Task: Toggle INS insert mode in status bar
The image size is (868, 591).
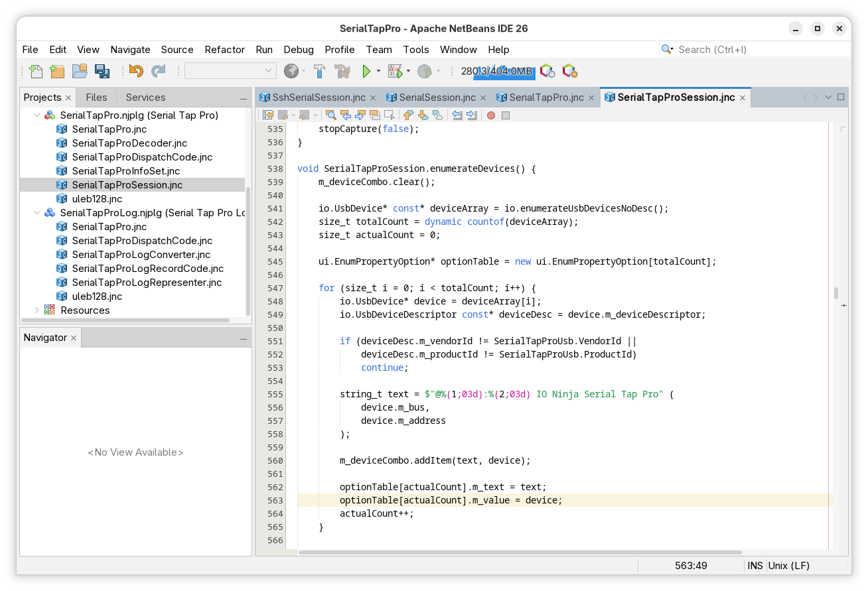Action: coord(755,566)
